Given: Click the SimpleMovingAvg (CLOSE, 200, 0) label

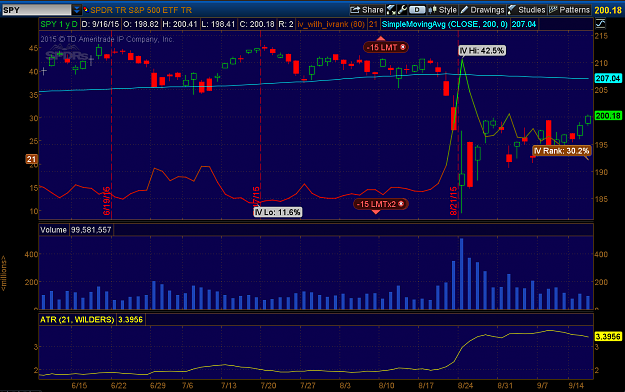Looking at the screenshot, I should coord(444,24).
